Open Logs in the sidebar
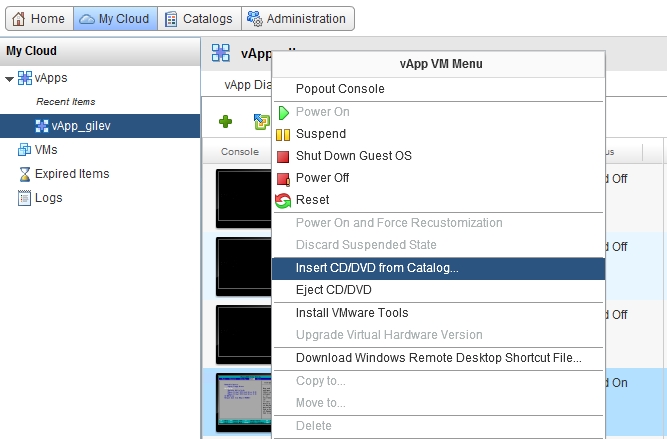 (48, 198)
